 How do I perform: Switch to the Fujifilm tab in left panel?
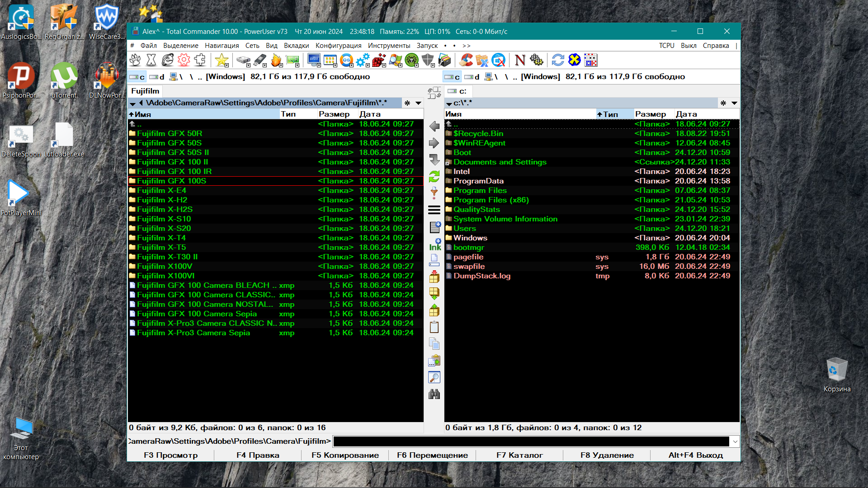pos(145,91)
